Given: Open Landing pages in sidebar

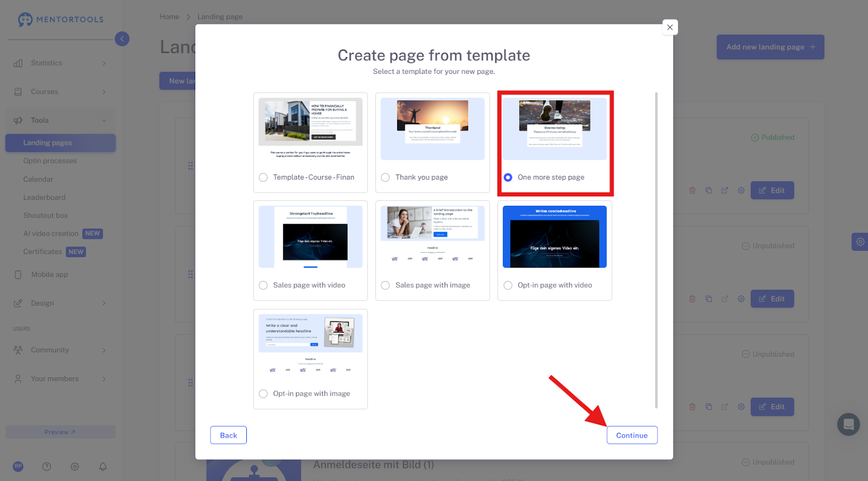Looking at the screenshot, I should pyautogui.click(x=60, y=143).
